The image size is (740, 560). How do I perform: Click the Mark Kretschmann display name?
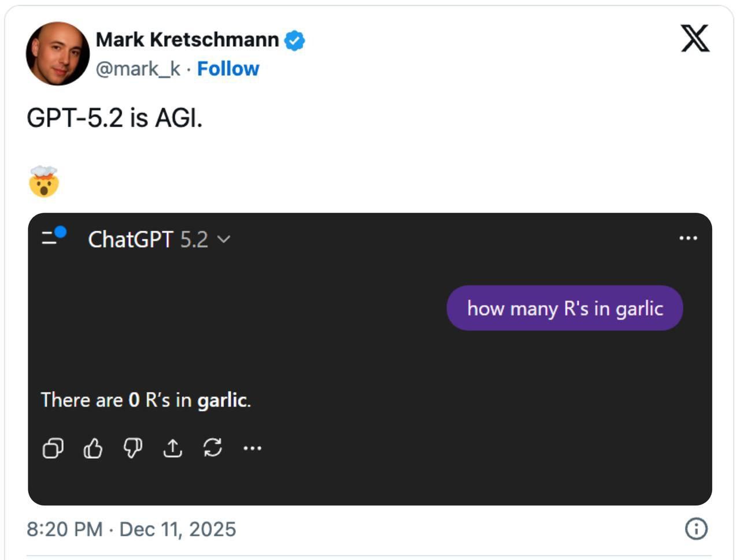[x=187, y=40]
